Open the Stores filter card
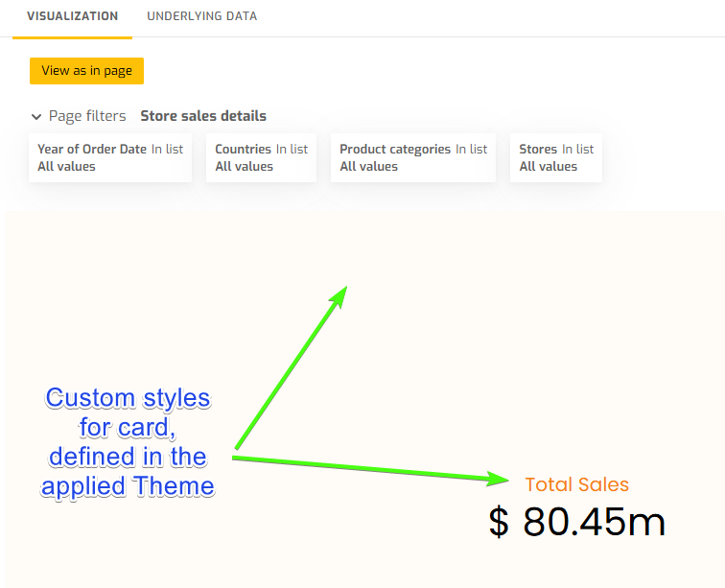Screen dimensions: 725x588 (x=556, y=158)
